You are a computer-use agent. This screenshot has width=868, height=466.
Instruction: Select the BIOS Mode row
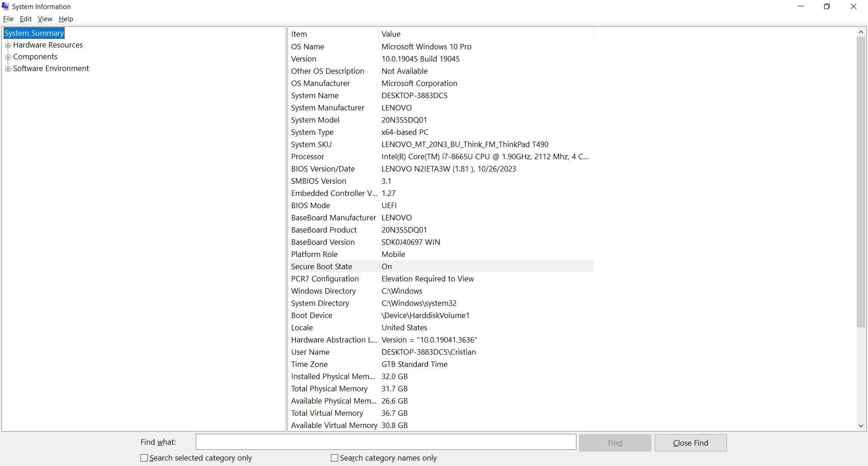(441, 205)
